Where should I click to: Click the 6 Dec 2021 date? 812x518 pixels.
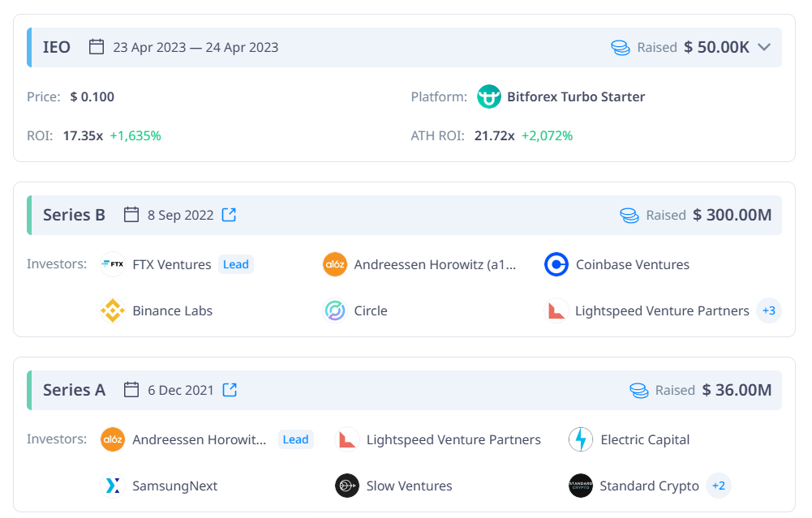[181, 390]
